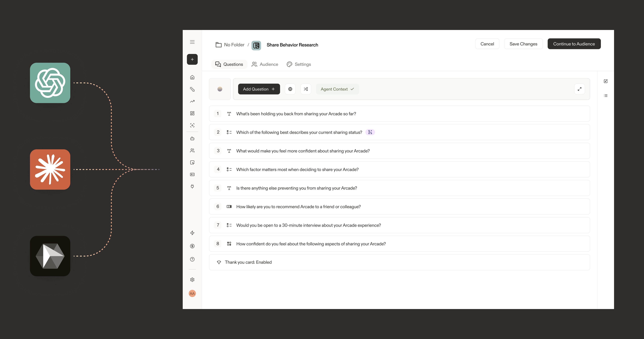Click the No Folder breadcrumb link
Viewport: 644px width, 339px height.
pos(234,45)
